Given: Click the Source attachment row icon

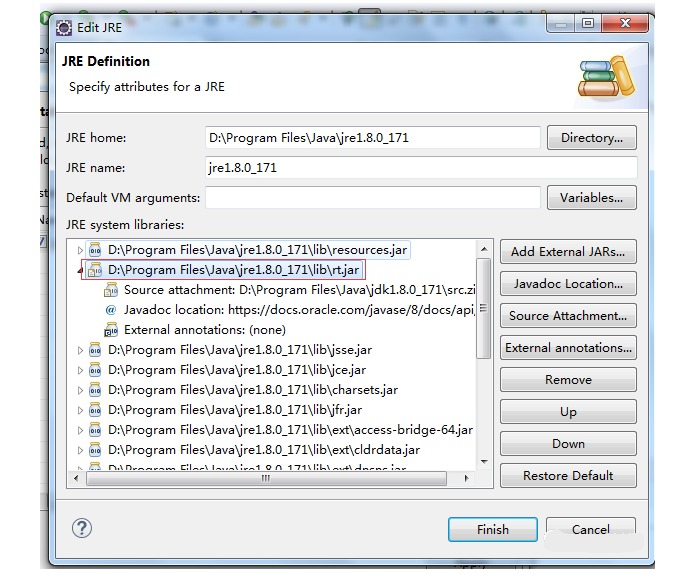Looking at the screenshot, I should point(111,290).
